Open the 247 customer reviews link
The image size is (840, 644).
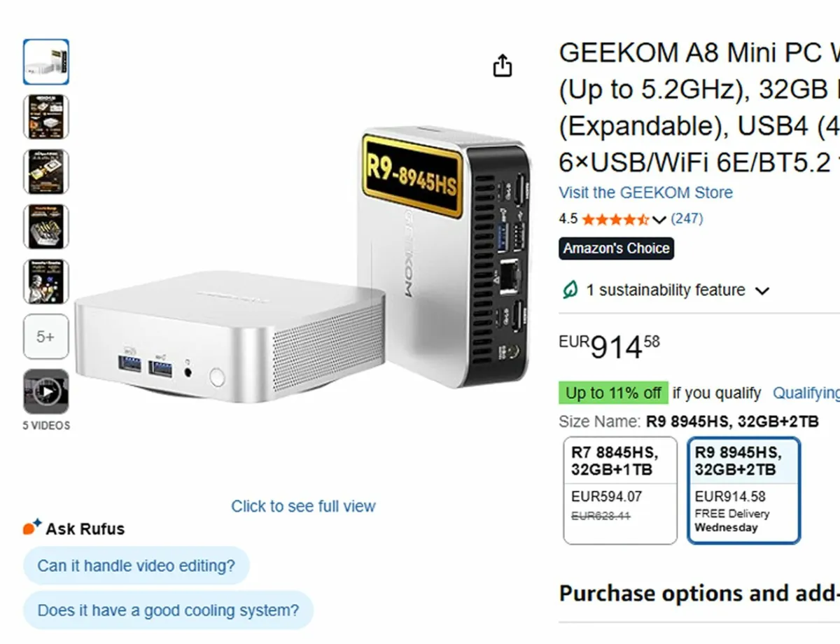[x=687, y=219]
